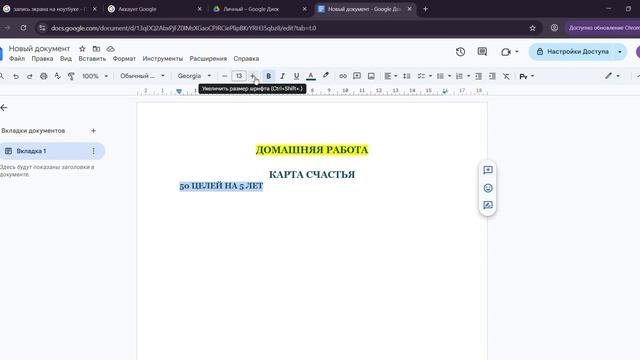The image size is (640, 360).
Task: Show all comments panel
Action: click(x=482, y=52)
